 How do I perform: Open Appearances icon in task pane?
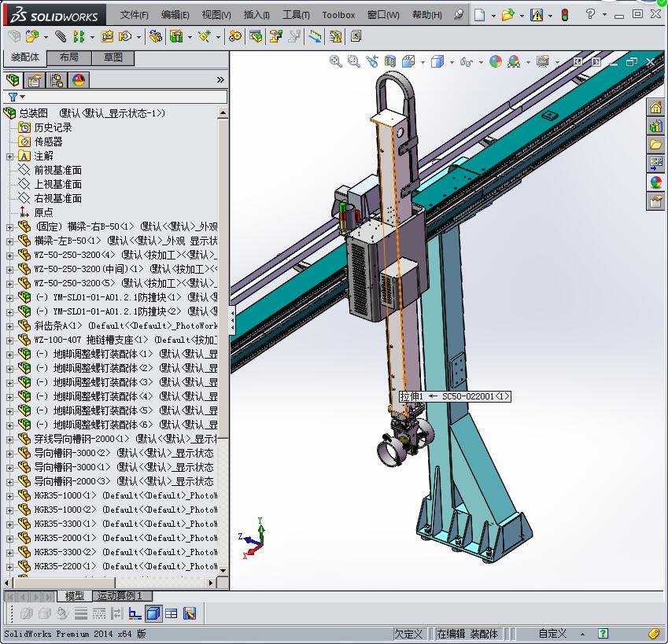coord(655,182)
